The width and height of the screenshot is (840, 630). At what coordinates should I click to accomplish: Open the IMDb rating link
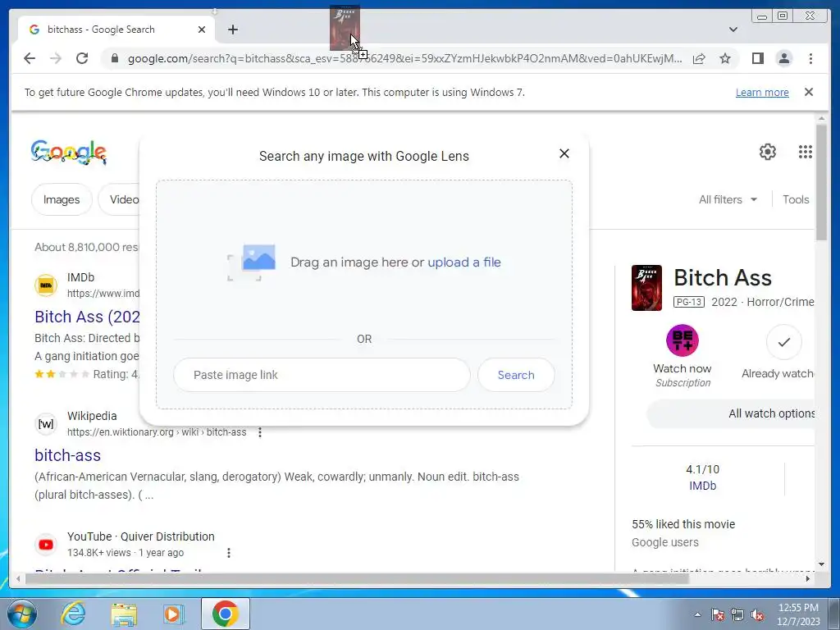[x=702, y=486]
